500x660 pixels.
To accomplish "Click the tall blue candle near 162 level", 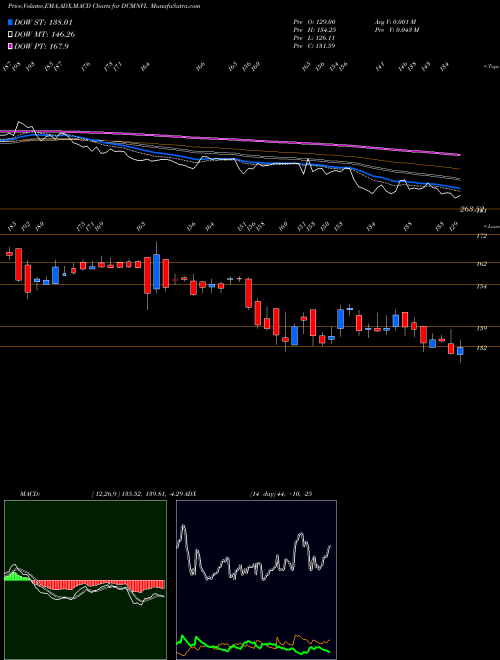I will pyautogui.click(x=157, y=271).
